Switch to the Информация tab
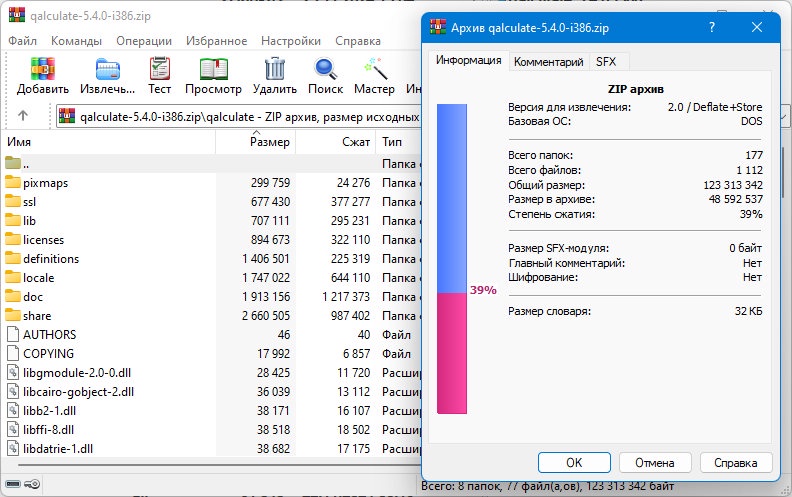792x497 pixels. click(x=469, y=60)
